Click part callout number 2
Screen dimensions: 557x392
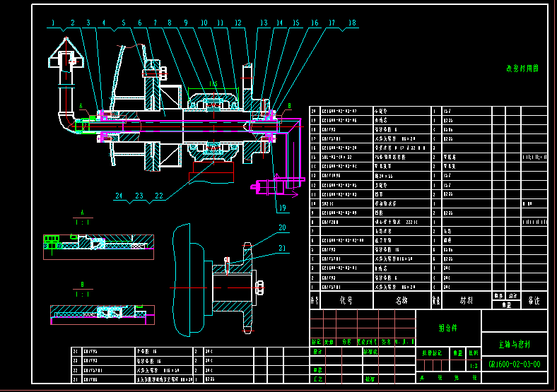click(73, 23)
